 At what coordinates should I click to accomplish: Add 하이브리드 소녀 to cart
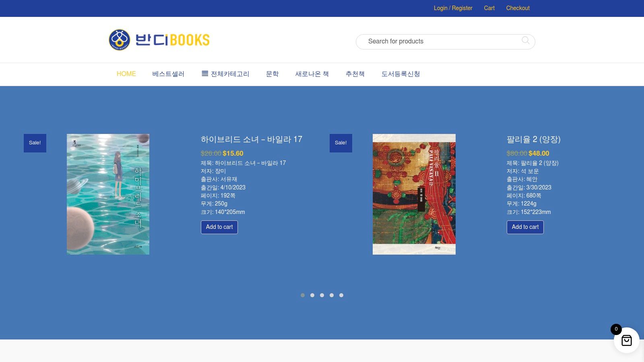[219, 227]
